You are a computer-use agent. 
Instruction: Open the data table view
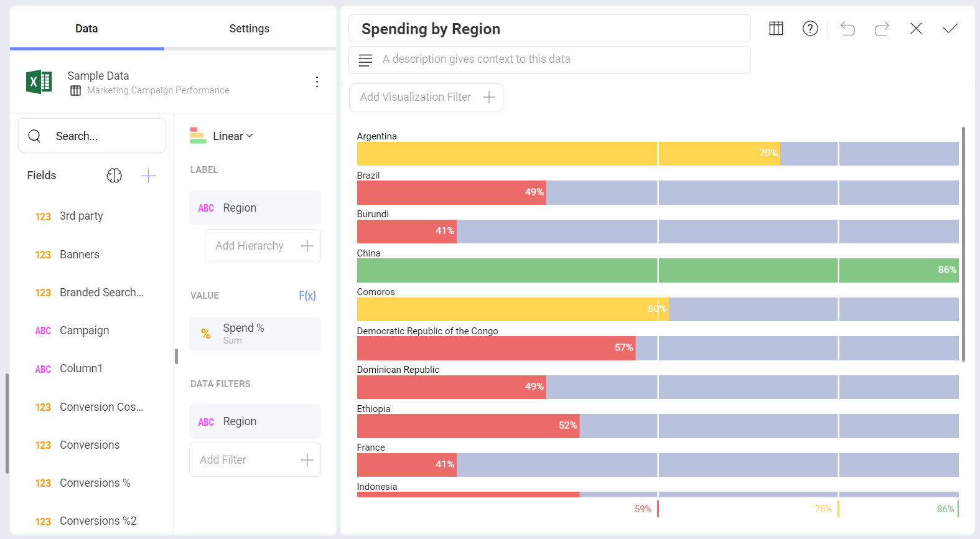[776, 28]
